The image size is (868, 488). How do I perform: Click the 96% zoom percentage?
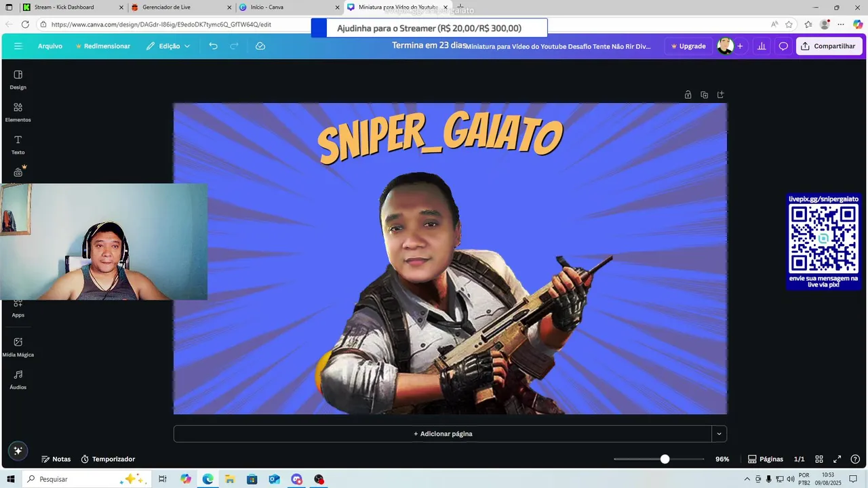pyautogui.click(x=722, y=459)
